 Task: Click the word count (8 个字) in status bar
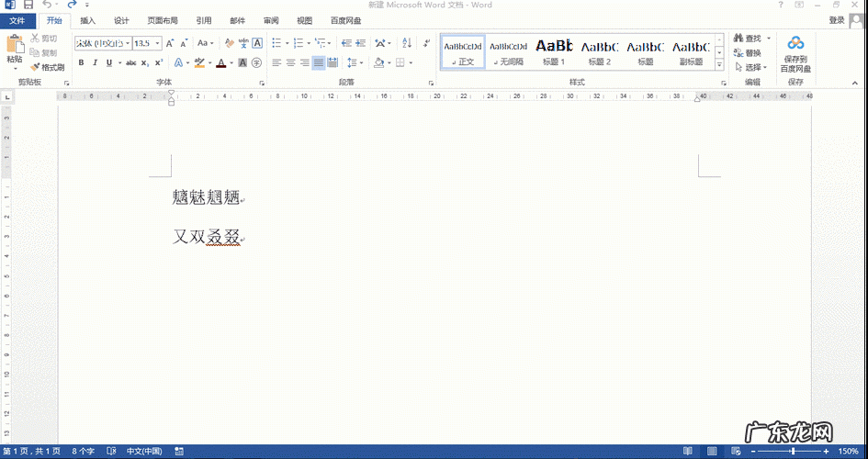pos(85,452)
